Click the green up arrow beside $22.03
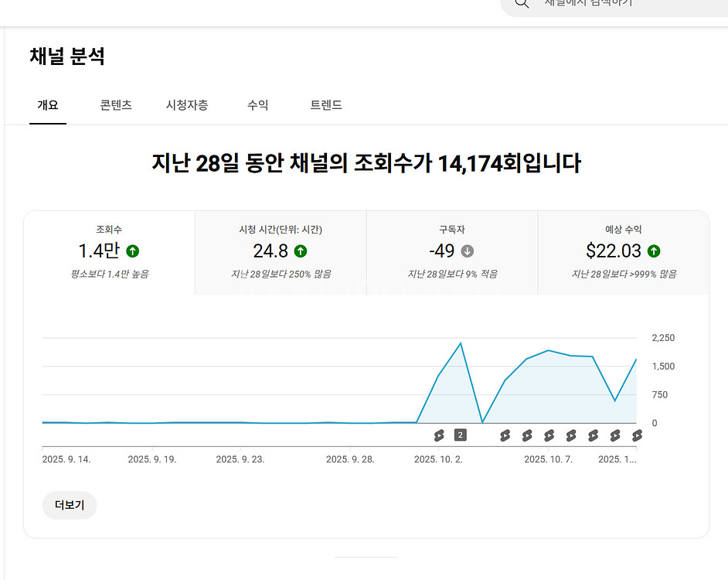Viewport: 728px width, 580px height. [x=654, y=251]
